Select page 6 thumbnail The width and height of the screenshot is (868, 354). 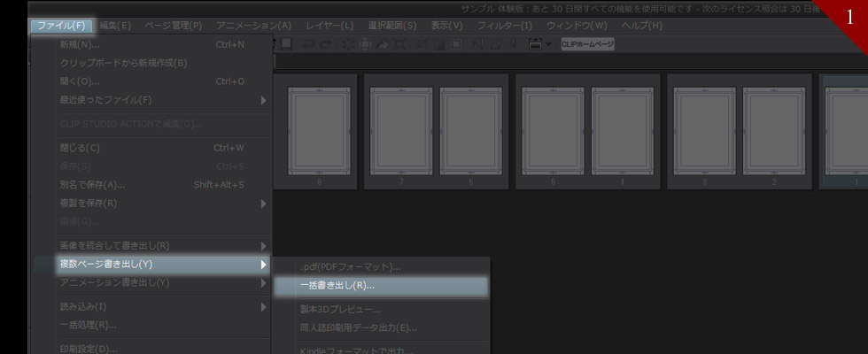pyautogui.click(x=470, y=132)
